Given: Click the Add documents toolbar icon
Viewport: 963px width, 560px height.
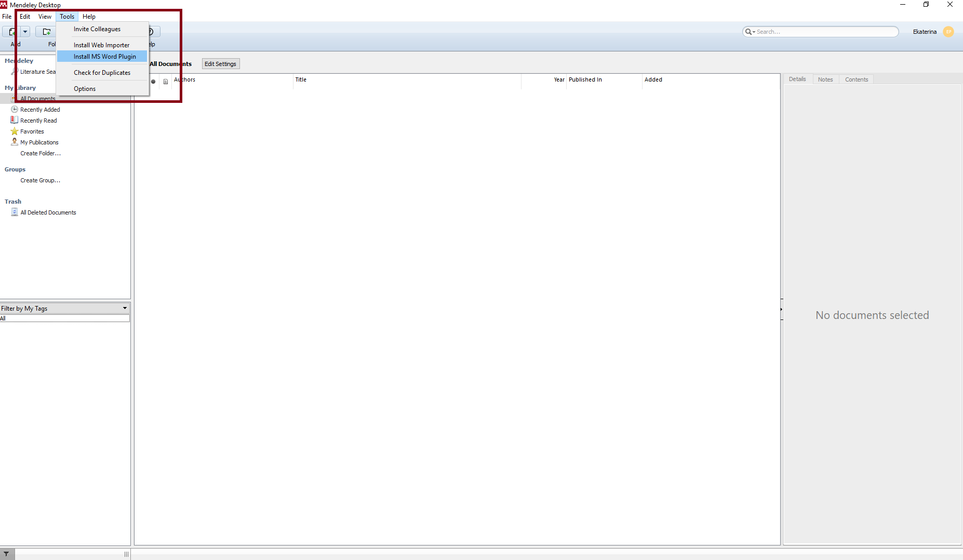Looking at the screenshot, I should [11, 32].
